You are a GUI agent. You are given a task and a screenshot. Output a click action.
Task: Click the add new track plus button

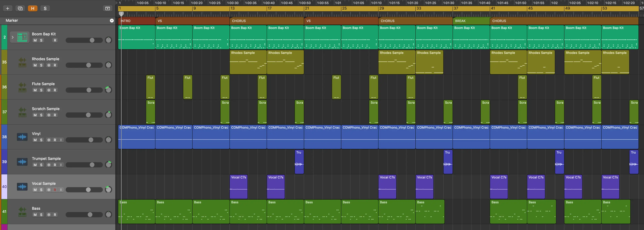click(x=8, y=9)
